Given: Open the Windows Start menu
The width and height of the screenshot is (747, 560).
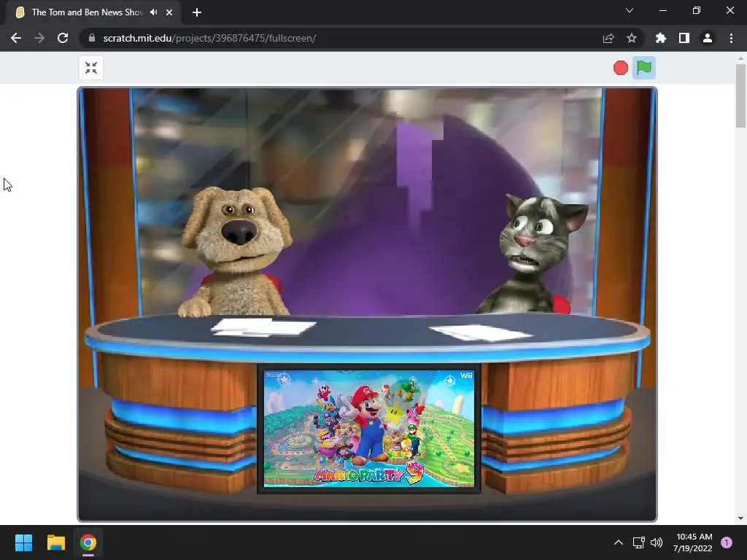Looking at the screenshot, I should tap(23, 542).
